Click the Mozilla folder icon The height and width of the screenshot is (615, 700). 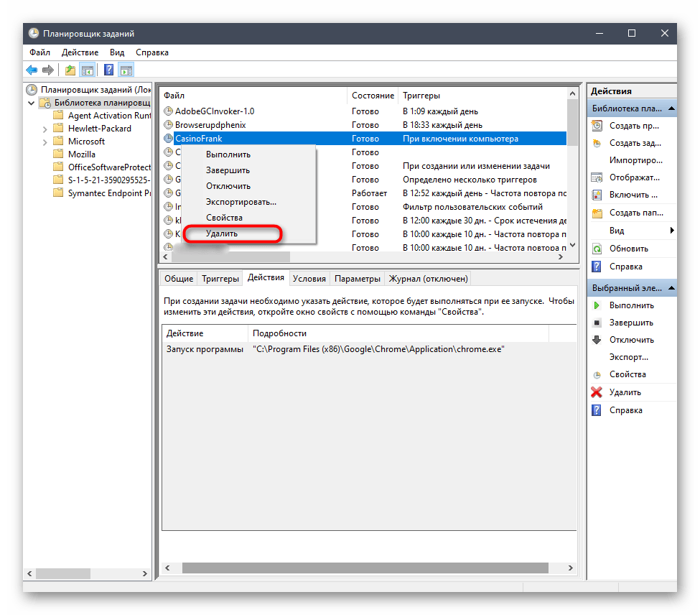[x=58, y=154]
